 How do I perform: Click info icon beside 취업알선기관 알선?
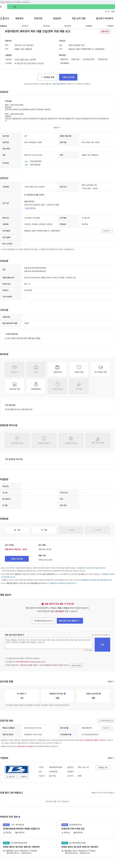click(65, 694)
